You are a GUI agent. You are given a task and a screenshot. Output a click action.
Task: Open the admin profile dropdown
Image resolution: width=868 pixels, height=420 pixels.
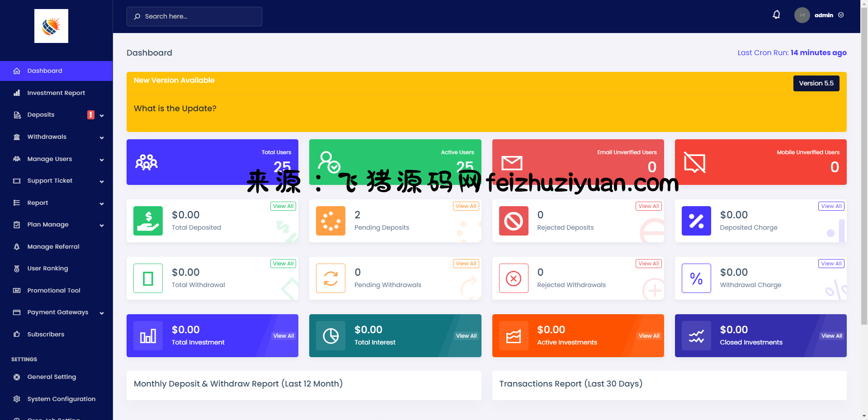819,15
